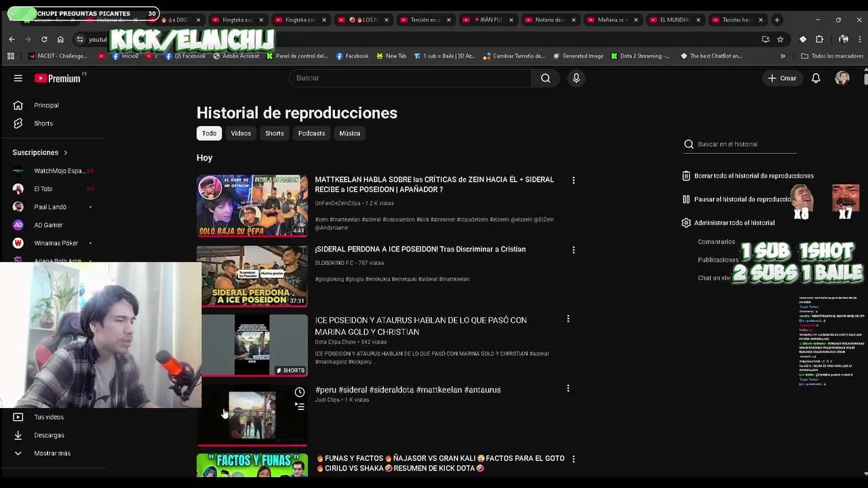
Task: Open the notifications bell
Action: 816,78
